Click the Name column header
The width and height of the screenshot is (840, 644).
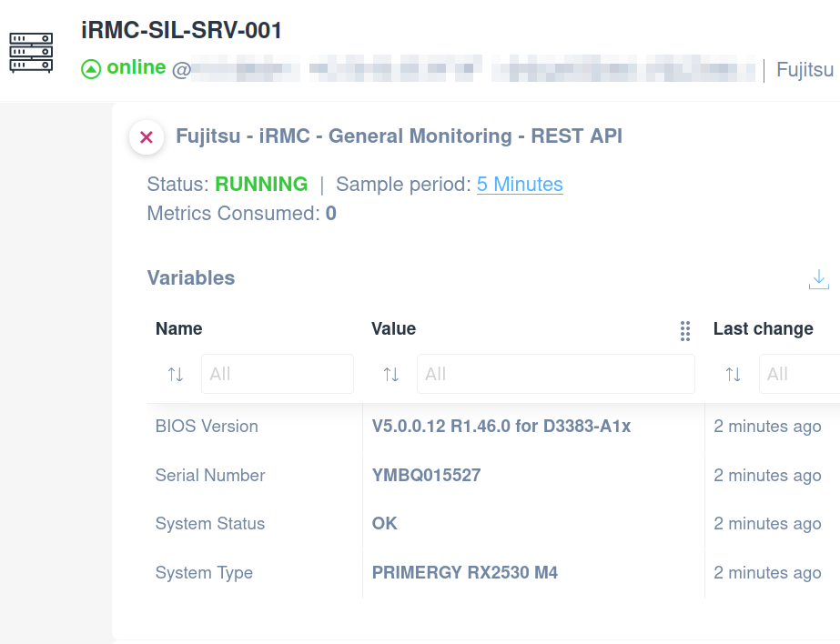179,328
